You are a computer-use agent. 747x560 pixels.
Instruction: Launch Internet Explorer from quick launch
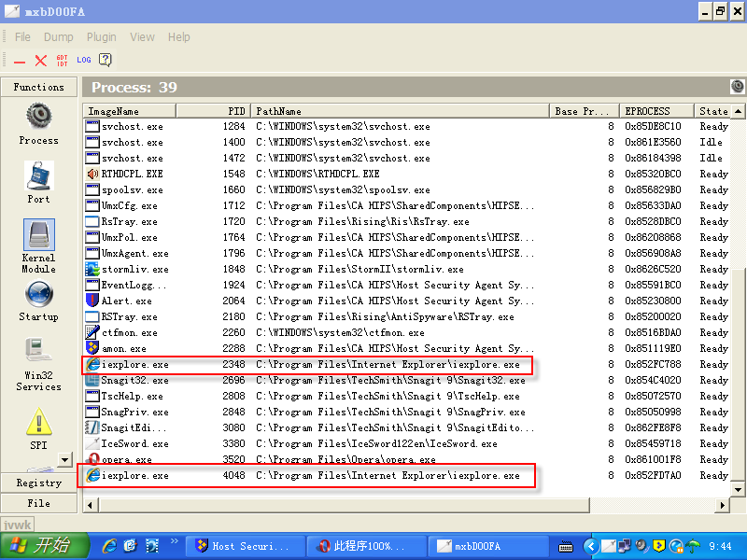tap(109, 546)
